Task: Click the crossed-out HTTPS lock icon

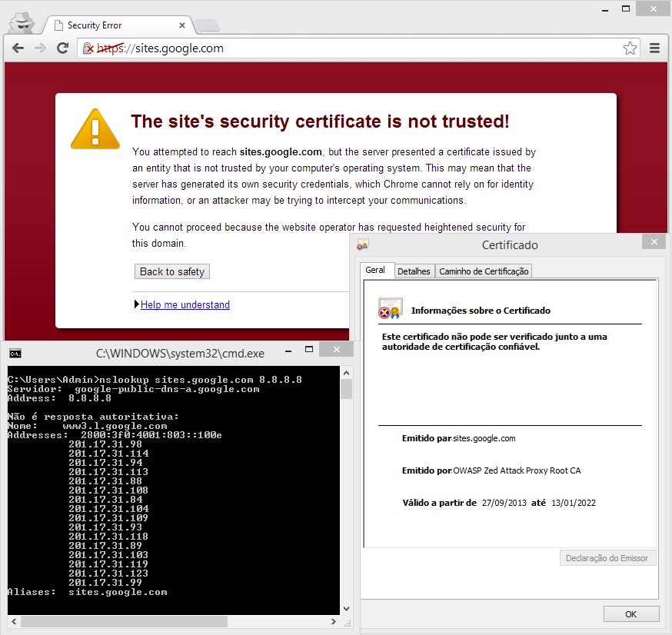Action: click(89, 48)
